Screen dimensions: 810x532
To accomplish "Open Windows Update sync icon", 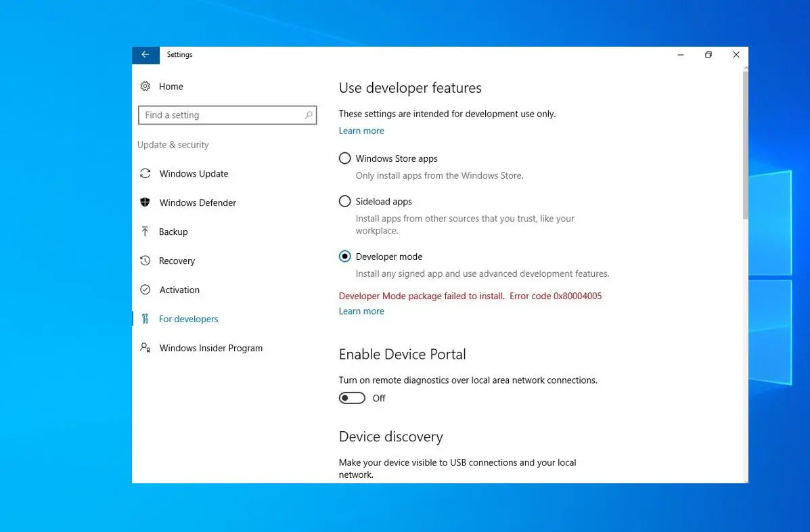I will coord(145,173).
